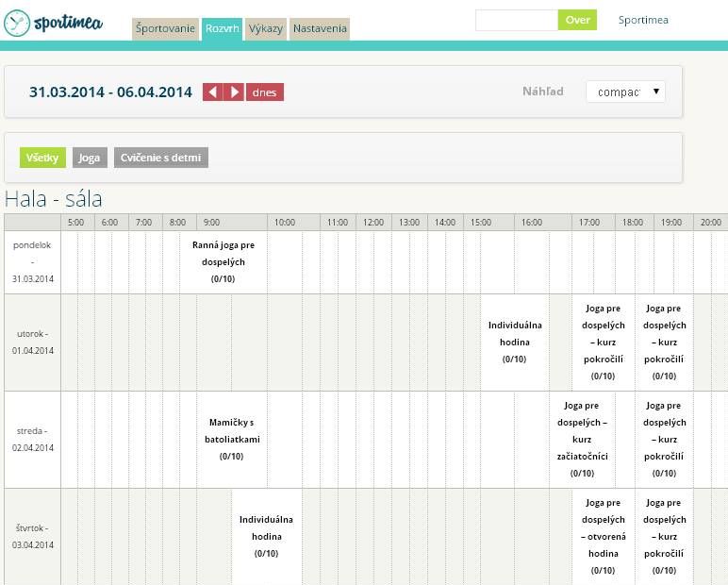Viewport: 728px width, 585px height.
Task: Open Wednesday's Joga kurz začiatočníci class
Action: click(x=582, y=439)
